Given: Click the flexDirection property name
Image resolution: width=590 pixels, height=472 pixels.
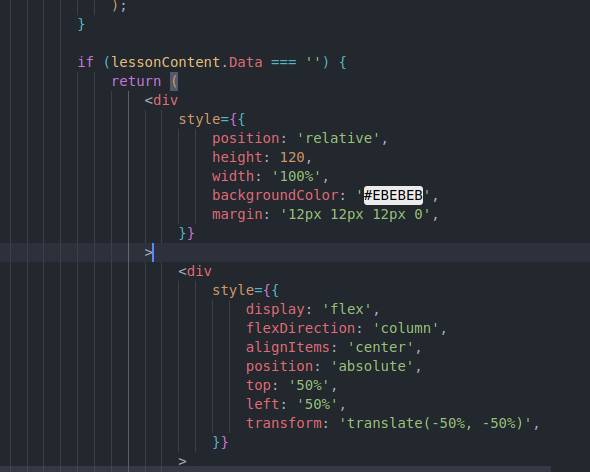Looking at the screenshot, I should tap(301, 328).
